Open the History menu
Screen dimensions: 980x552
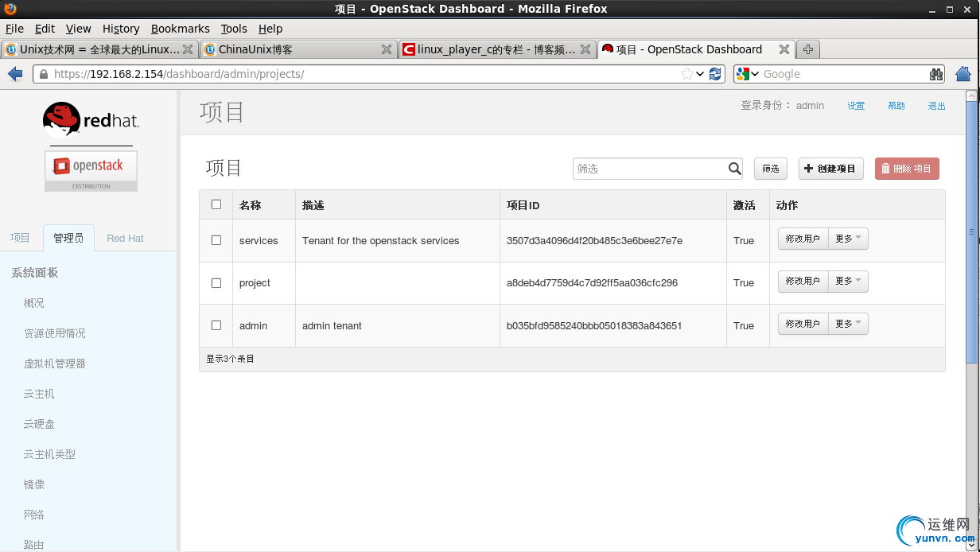click(121, 29)
